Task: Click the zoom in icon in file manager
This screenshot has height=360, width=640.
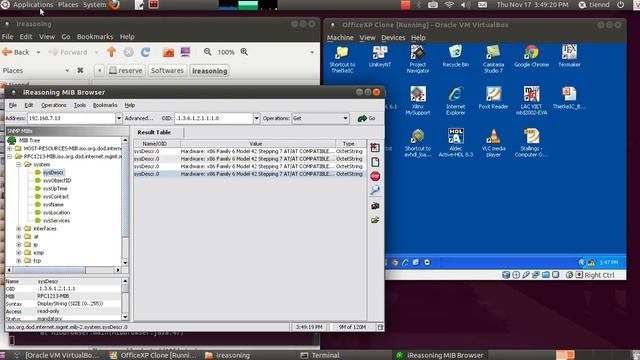Action: (x=244, y=52)
